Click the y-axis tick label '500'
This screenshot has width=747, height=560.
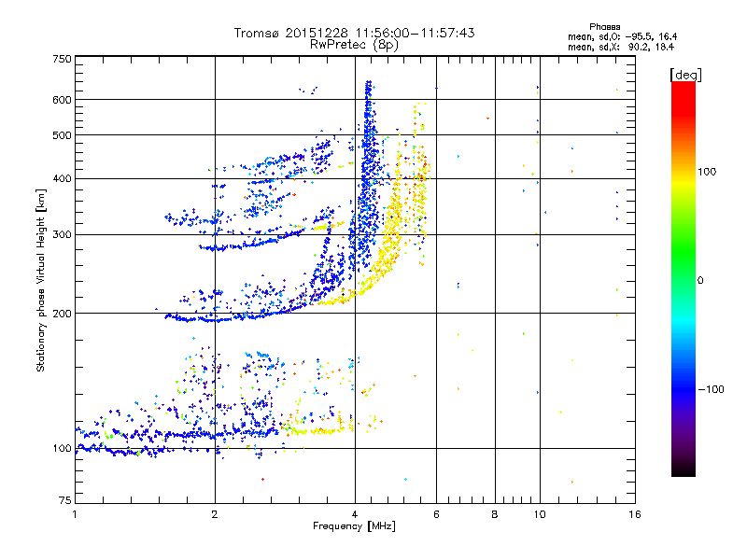63,135
